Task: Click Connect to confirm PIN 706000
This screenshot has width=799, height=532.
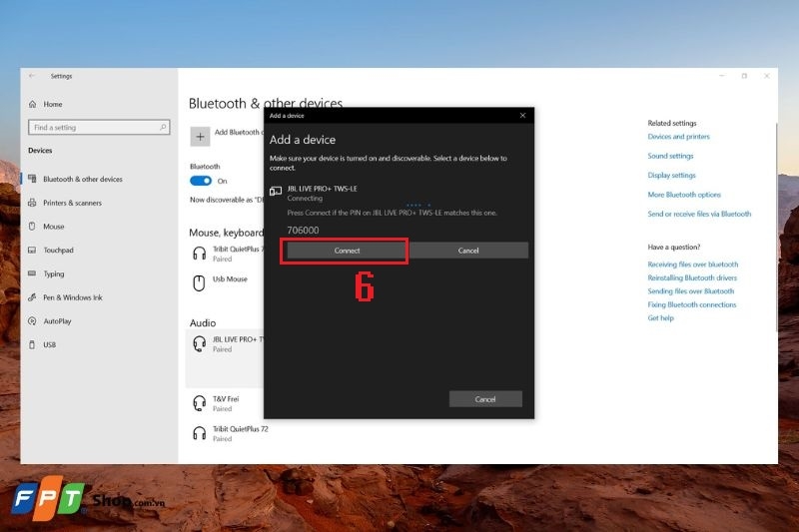Action: 347,251
